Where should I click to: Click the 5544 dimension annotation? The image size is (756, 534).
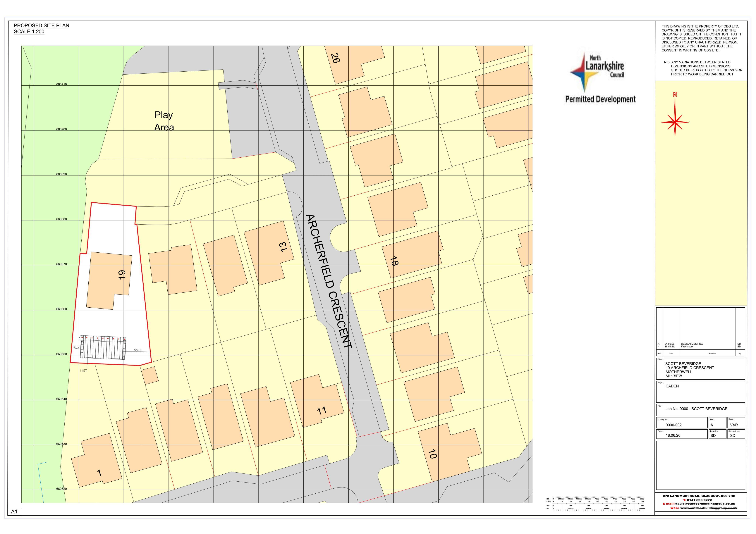[138, 350]
